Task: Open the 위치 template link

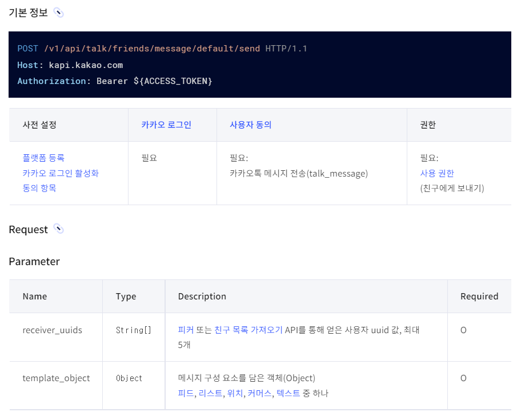Action: [235, 393]
